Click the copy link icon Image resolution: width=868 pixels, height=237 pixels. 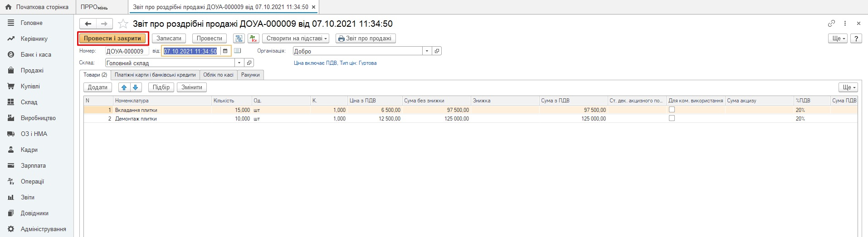[x=831, y=24]
